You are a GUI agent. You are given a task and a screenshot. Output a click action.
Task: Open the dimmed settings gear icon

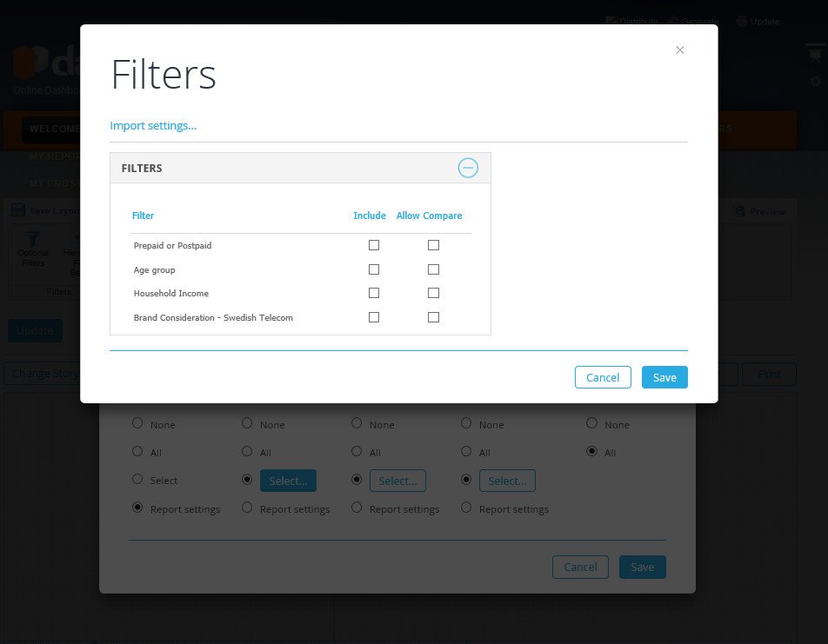click(x=815, y=82)
